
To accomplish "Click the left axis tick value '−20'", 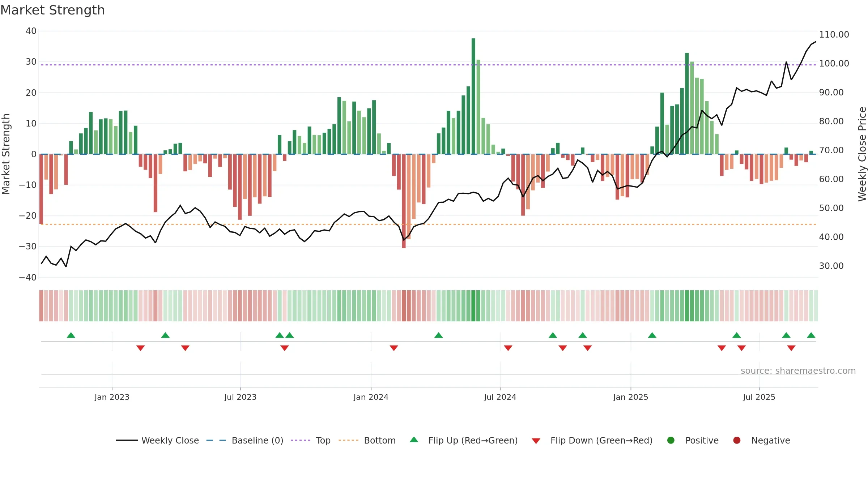I will pos(28,216).
